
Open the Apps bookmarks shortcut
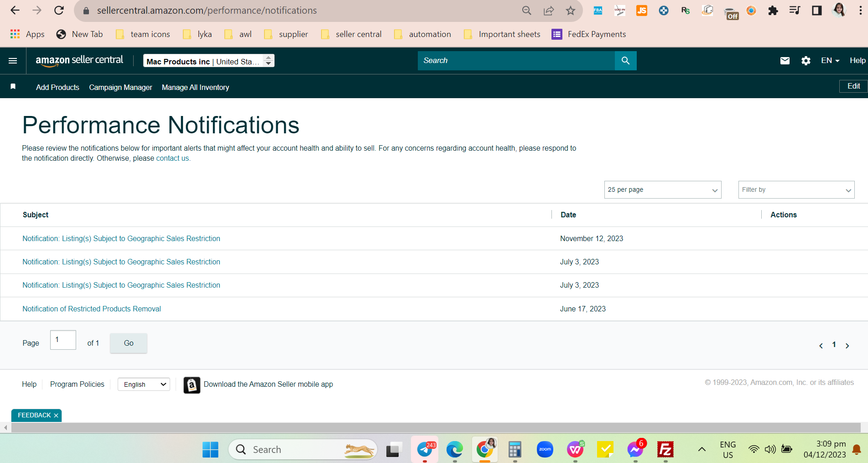click(27, 34)
